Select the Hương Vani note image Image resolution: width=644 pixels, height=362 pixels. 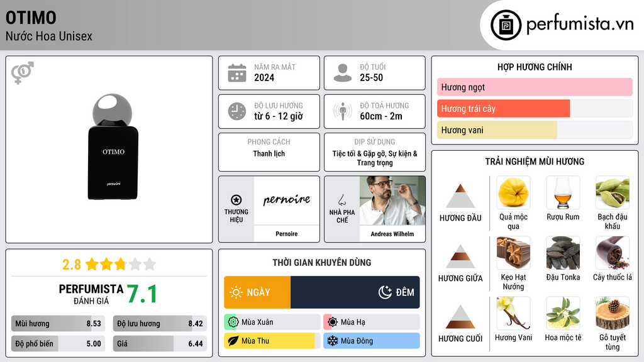coord(513,313)
